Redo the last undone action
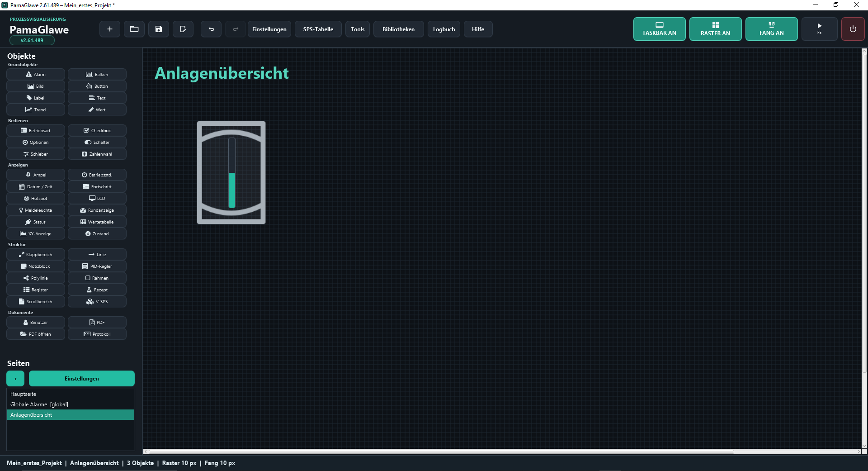 [x=236, y=29]
